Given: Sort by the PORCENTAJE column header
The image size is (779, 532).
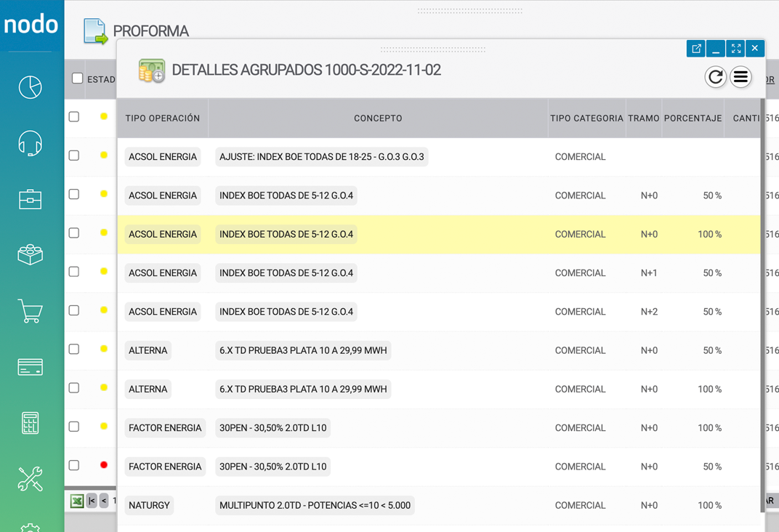Looking at the screenshot, I should [x=693, y=118].
